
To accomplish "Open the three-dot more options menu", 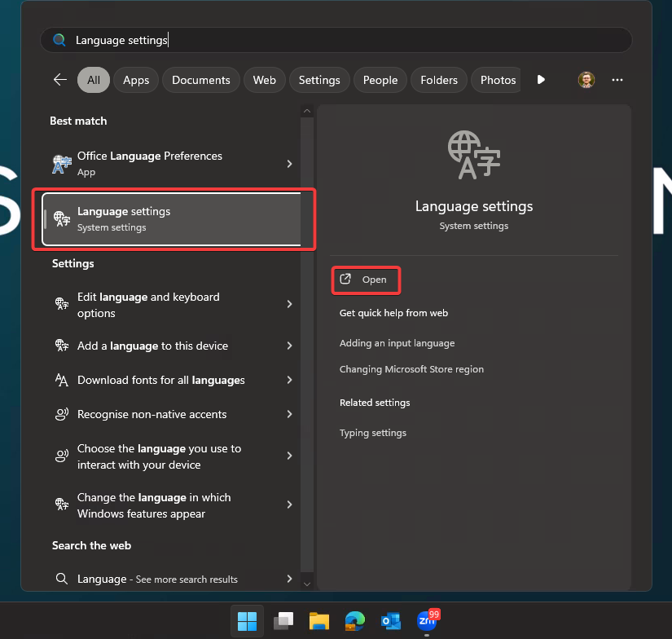I will pyautogui.click(x=617, y=80).
